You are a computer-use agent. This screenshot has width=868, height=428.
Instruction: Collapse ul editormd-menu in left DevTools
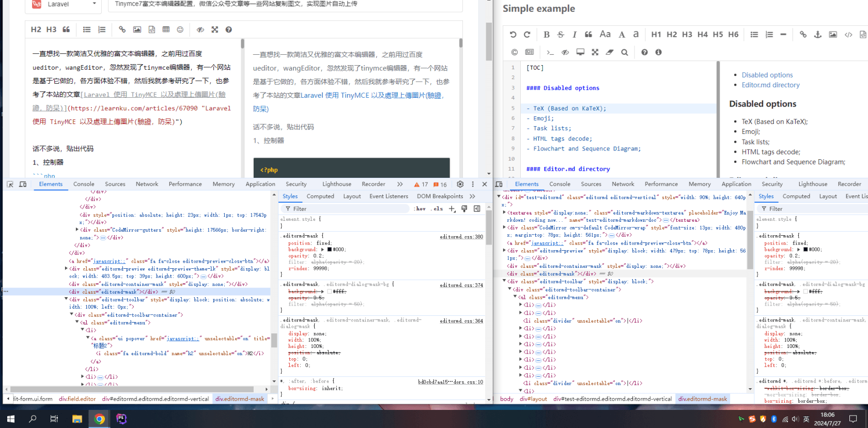pos(77,323)
